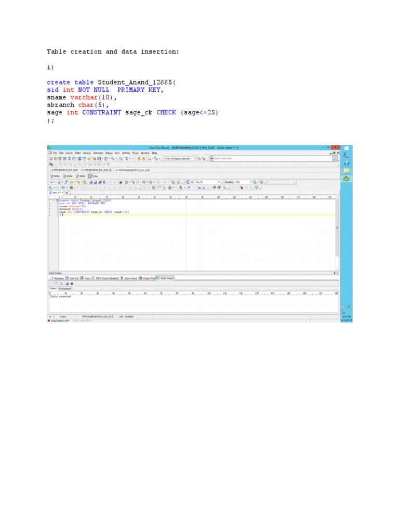Screen dimensions: 399x532
Task: Select the second Editor window button
Action: tap(68, 176)
